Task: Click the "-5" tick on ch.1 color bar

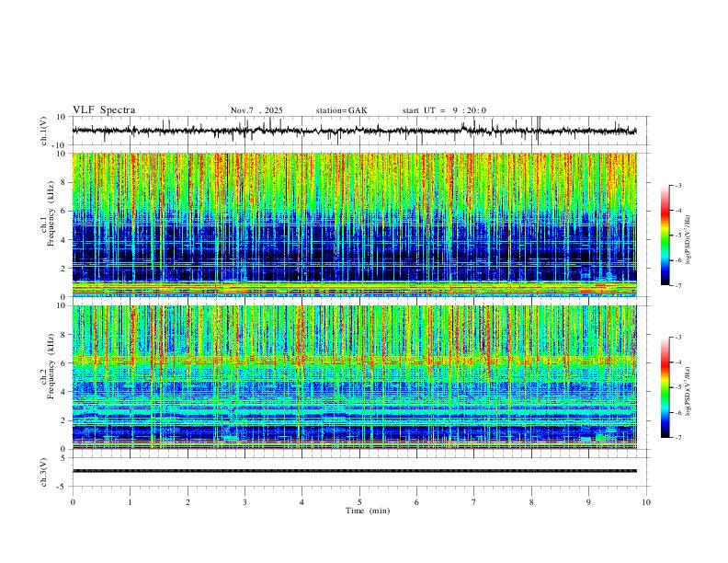Action: pyautogui.click(x=677, y=236)
